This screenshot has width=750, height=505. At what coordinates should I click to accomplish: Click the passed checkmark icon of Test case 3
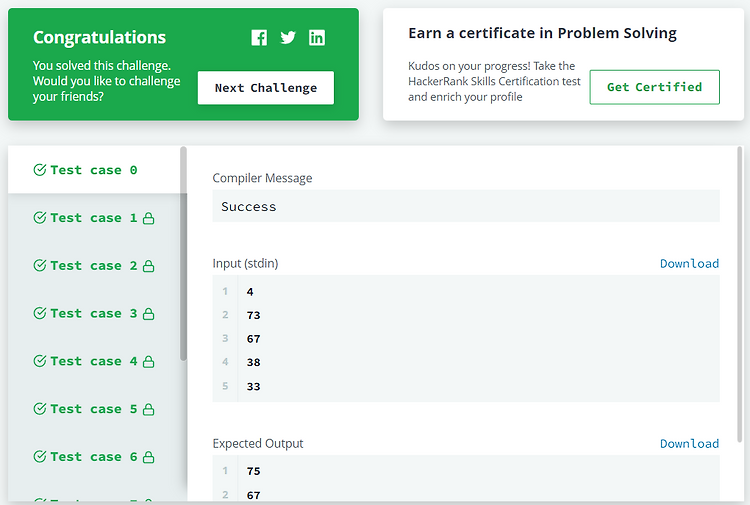click(x=40, y=313)
